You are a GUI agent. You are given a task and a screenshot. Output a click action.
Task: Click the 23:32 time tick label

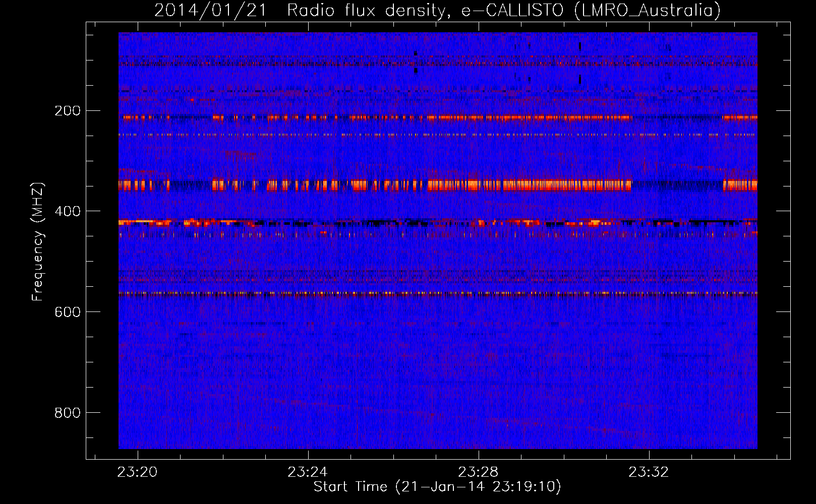coord(649,472)
